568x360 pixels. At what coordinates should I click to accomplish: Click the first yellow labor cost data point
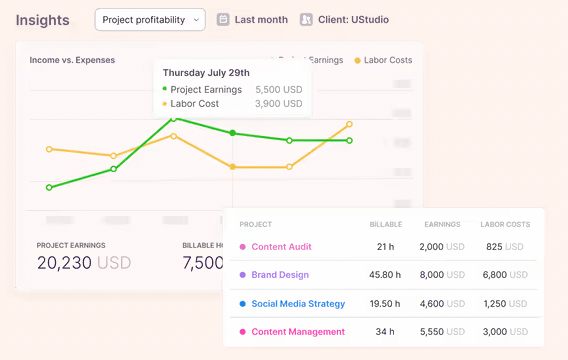tap(49, 149)
